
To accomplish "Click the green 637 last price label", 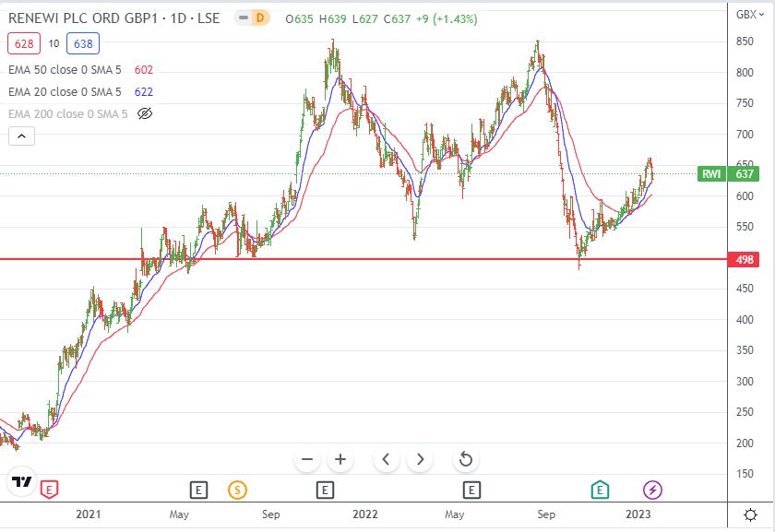I will pos(744,174).
